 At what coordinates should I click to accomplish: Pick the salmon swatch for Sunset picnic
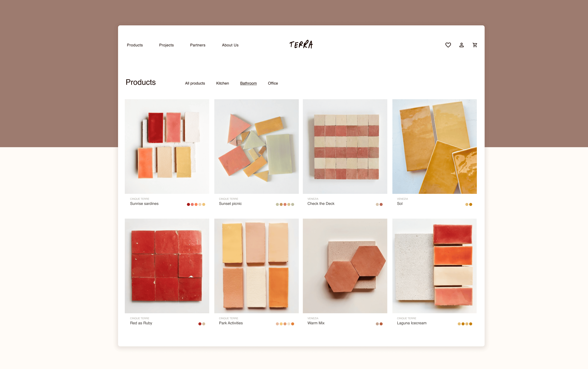coord(285,205)
